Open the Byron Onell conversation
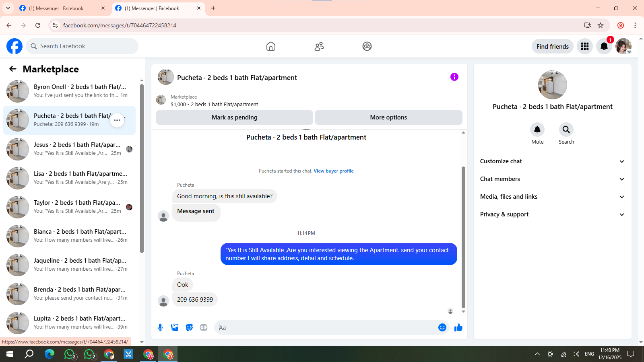This screenshot has height=362, width=644. click(x=69, y=91)
